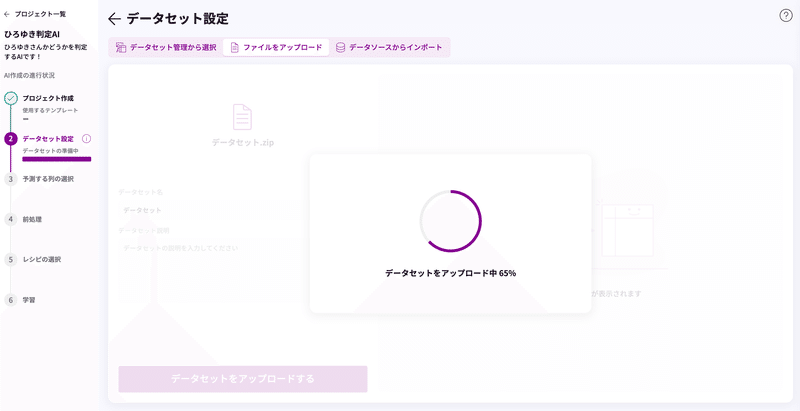
Task: Click the ひろゆき判定AI project title
Action: click(32, 35)
